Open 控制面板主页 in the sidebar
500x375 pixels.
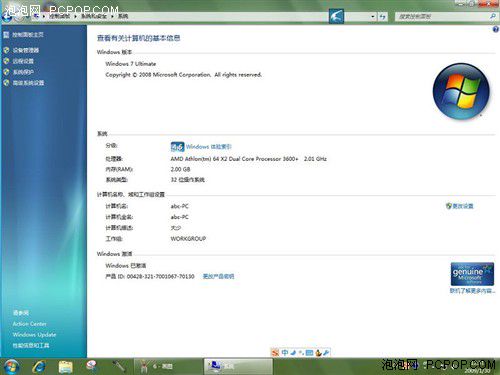(28, 35)
